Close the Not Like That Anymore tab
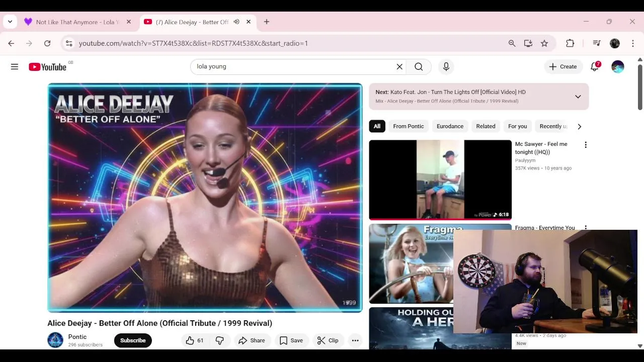The image size is (644, 362). click(129, 22)
